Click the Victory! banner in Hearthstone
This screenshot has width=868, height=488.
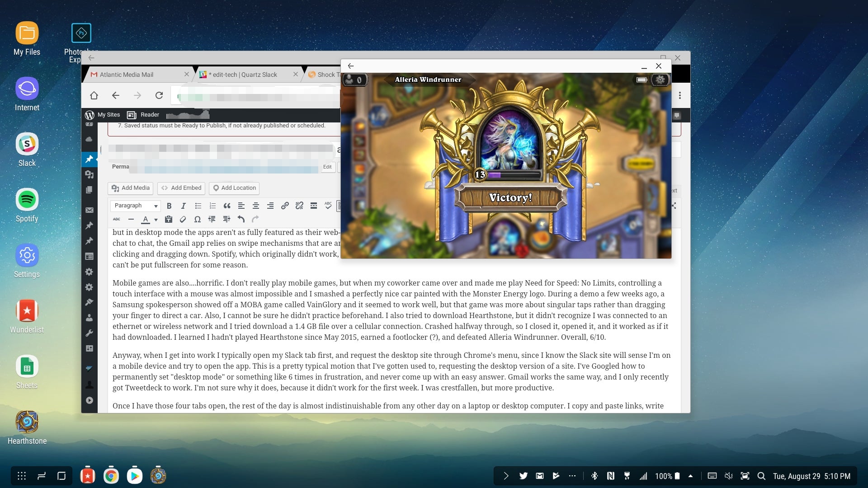[x=511, y=197]
